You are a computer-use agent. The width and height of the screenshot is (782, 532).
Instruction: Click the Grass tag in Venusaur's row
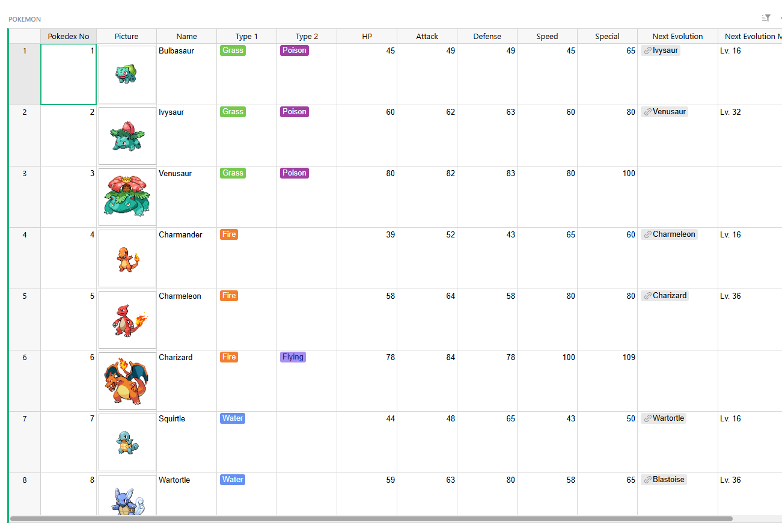coord(233,173)
